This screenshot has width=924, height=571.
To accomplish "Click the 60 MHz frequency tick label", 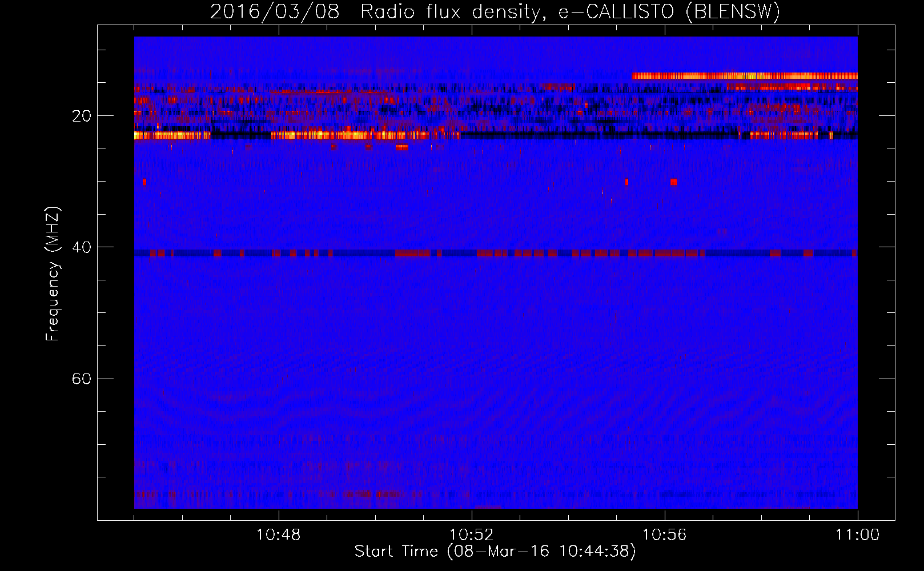I will 82,379.
